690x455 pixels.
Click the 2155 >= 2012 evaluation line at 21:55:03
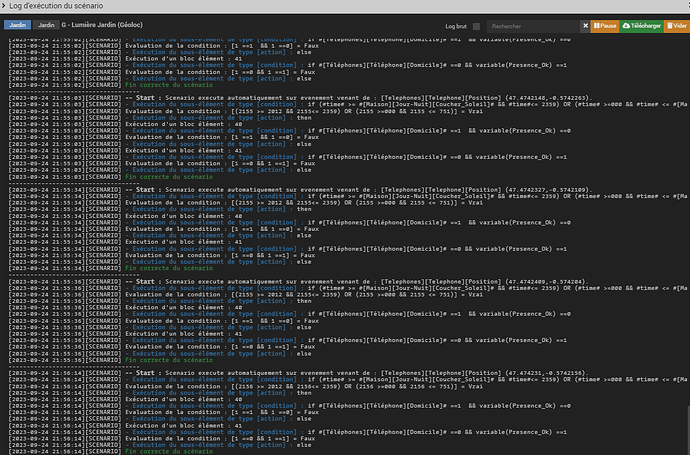click(246, 111)
